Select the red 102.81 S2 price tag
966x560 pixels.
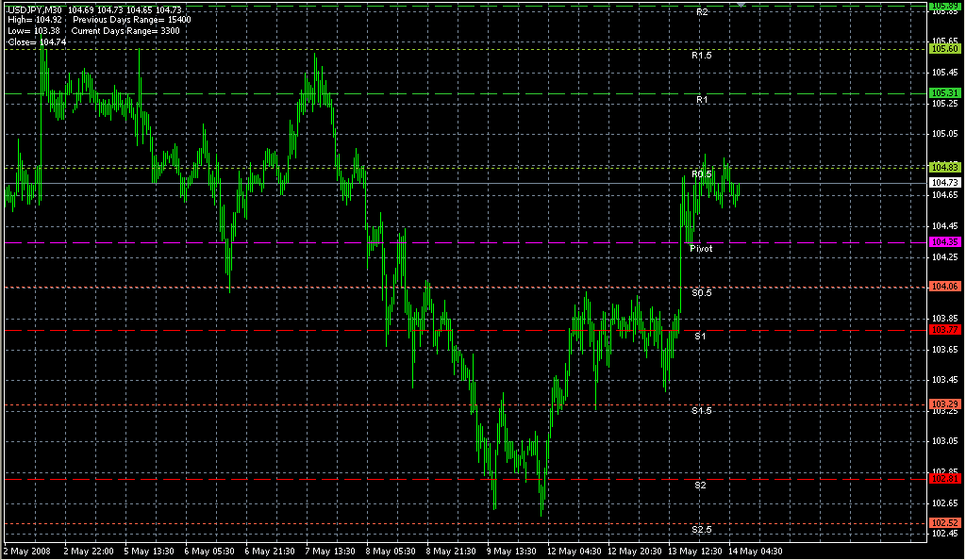(945, 479)
